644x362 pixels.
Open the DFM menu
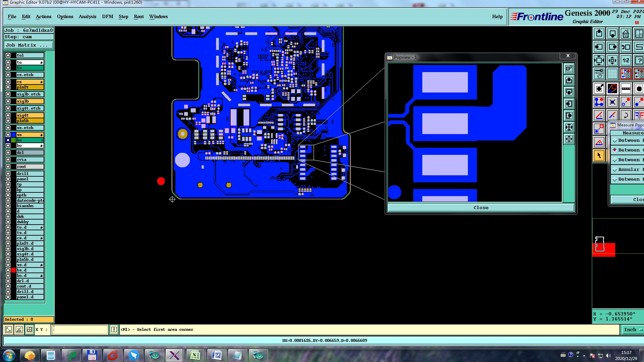click(107, 16)
